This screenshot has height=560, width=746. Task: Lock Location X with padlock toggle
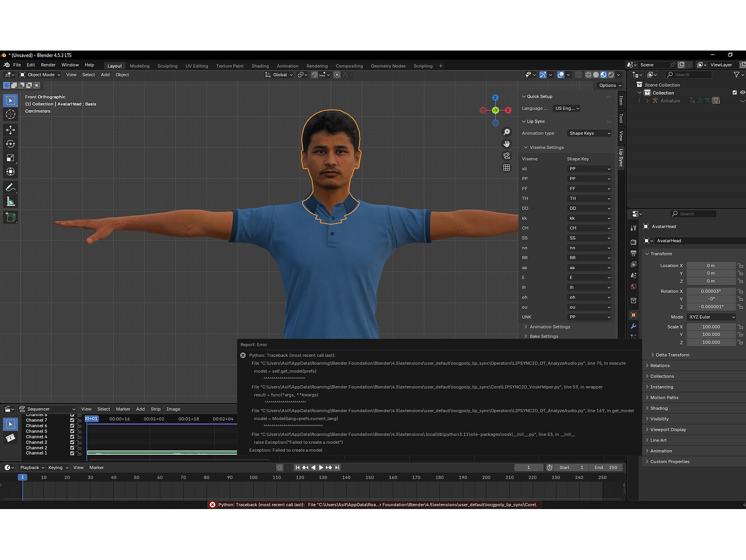[x=740, y=265]
